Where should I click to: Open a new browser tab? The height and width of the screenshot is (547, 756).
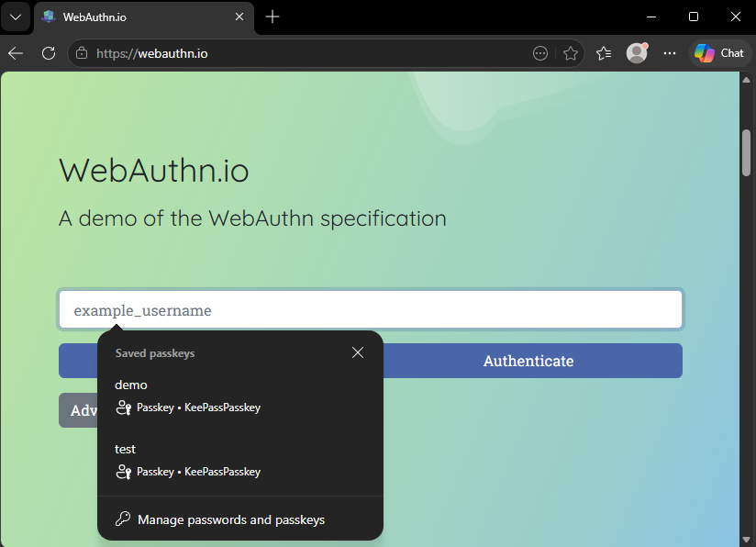tap(272, 17)
